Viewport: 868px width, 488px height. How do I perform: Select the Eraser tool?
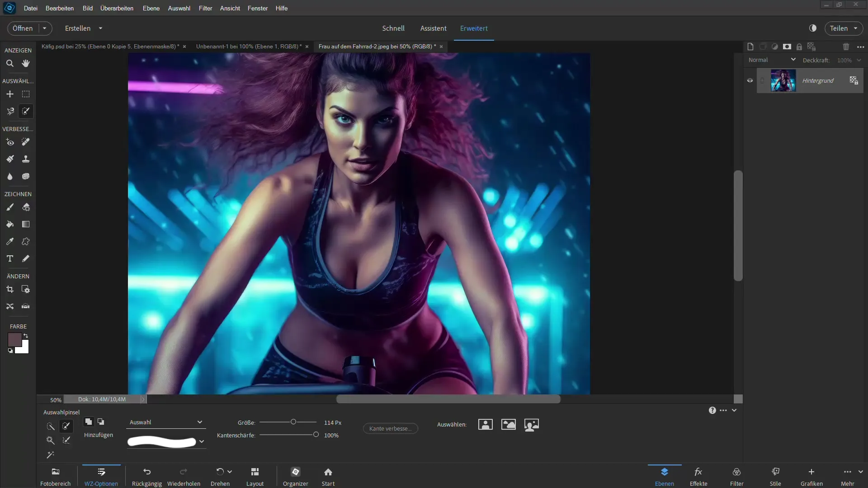(x=26, y=207)
